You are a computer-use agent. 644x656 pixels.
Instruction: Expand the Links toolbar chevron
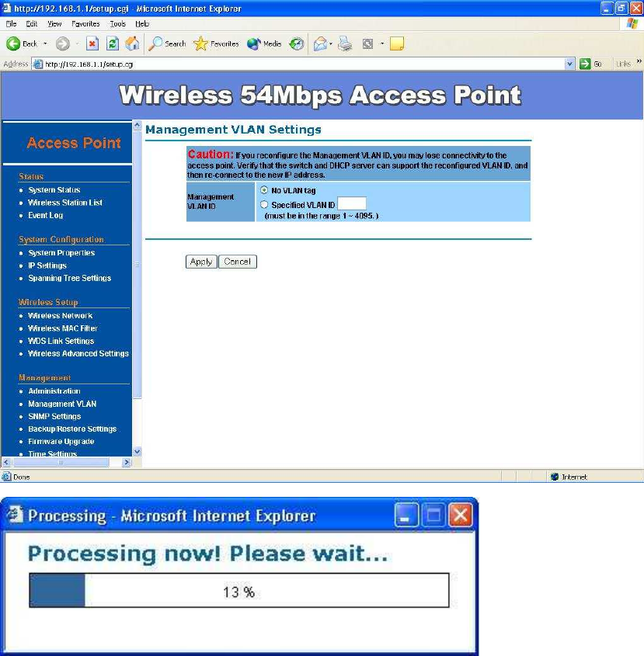click(x=639, y=61)
